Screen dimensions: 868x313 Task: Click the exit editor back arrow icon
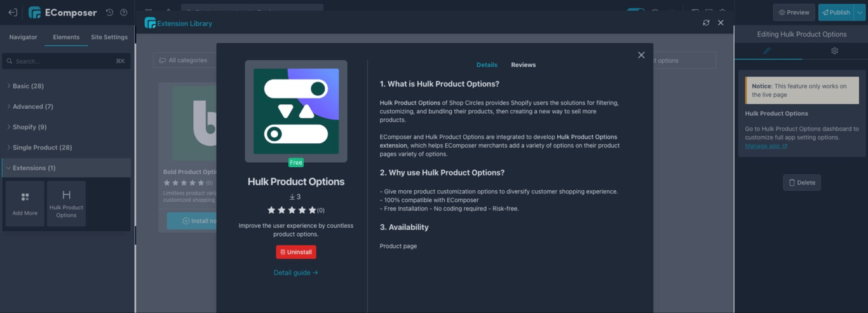point(13,12)
